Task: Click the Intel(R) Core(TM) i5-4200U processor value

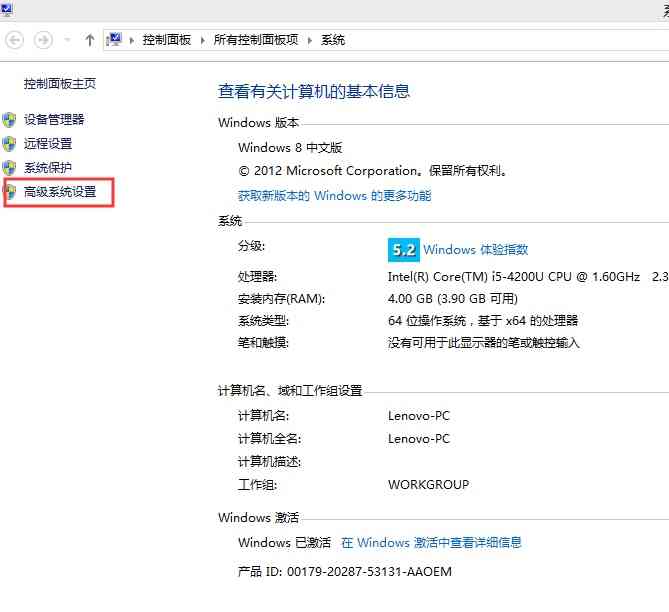Action: [514, 277]
